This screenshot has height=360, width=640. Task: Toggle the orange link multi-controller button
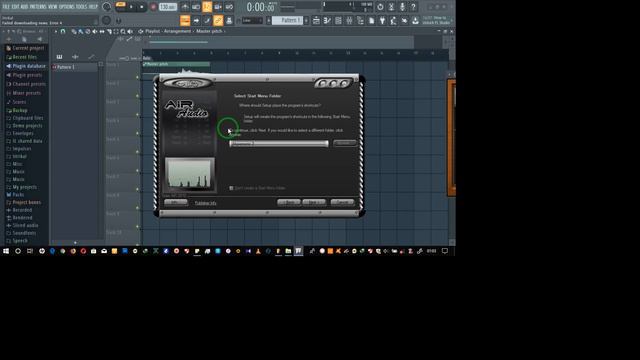[218, 20]
